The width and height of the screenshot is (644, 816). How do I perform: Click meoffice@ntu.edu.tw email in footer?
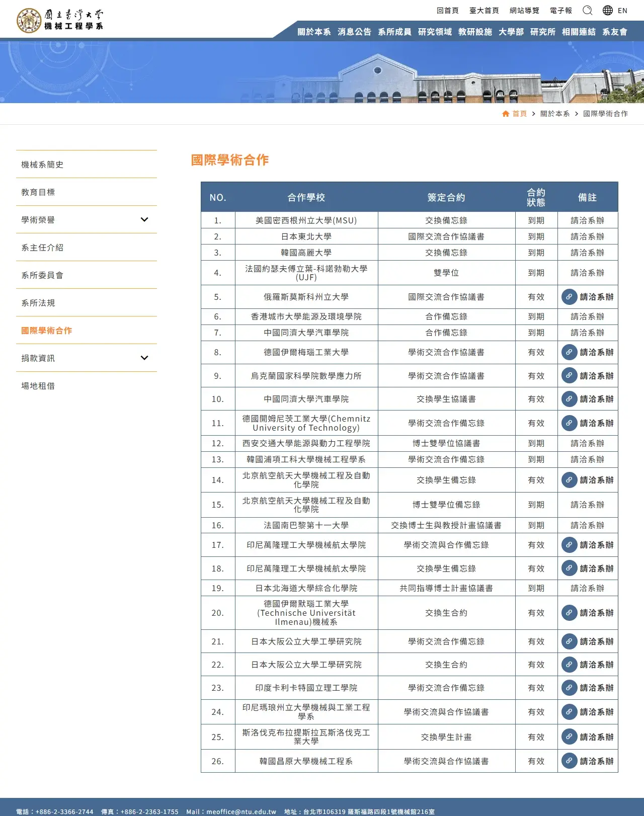tap(241, 811)
